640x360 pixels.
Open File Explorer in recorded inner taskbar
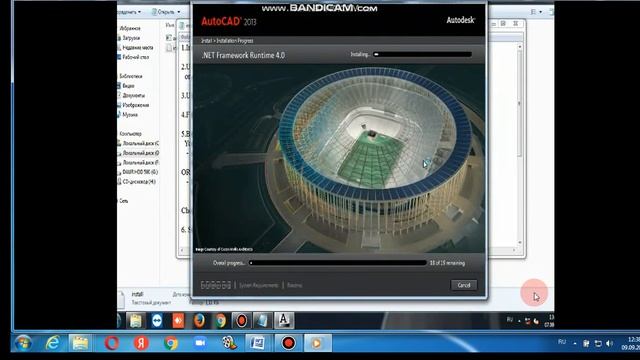tap(135, 321)
